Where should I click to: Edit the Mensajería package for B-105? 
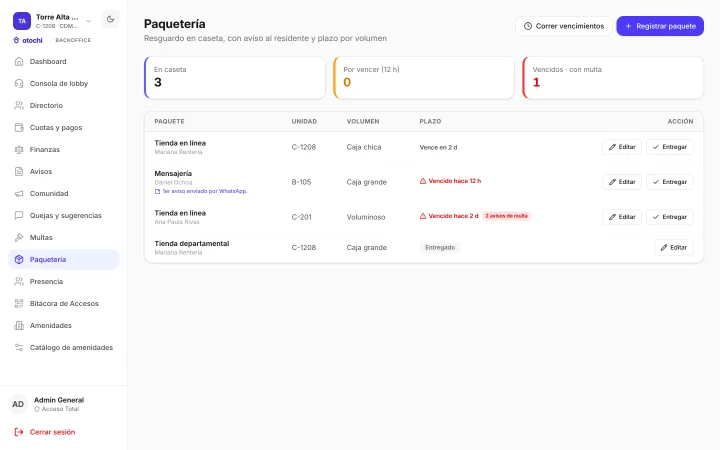click(622, 182)
